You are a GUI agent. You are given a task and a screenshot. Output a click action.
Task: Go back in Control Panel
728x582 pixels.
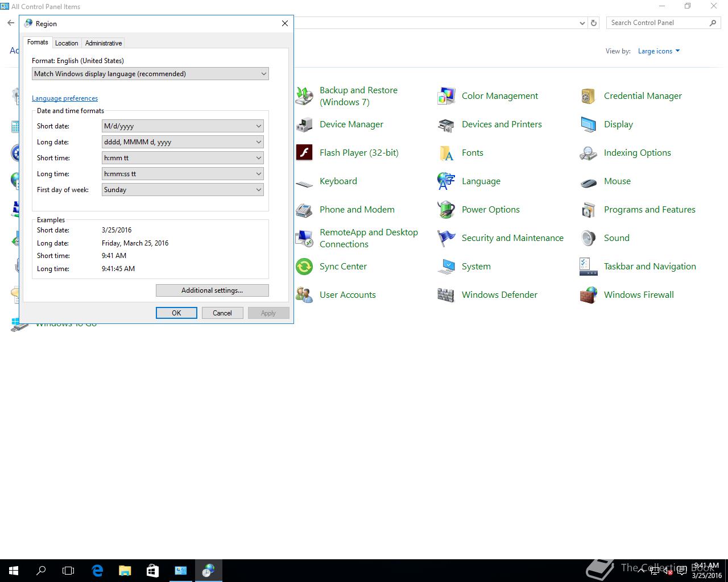click(x=11, y=23)
